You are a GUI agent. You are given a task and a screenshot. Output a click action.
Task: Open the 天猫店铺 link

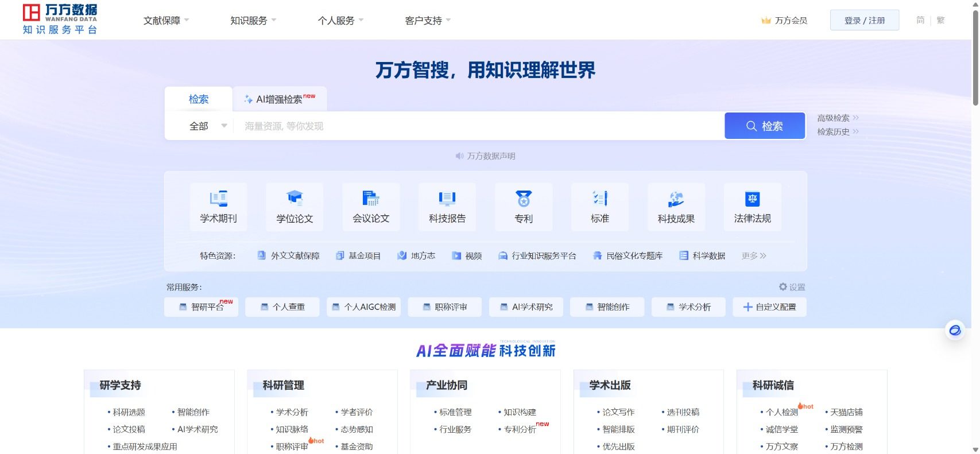point(846,412)
